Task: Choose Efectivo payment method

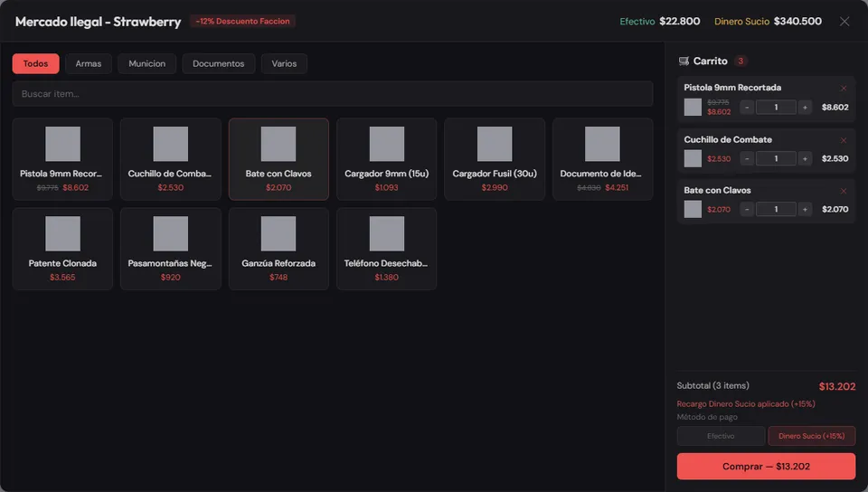Action: (721, 436)
